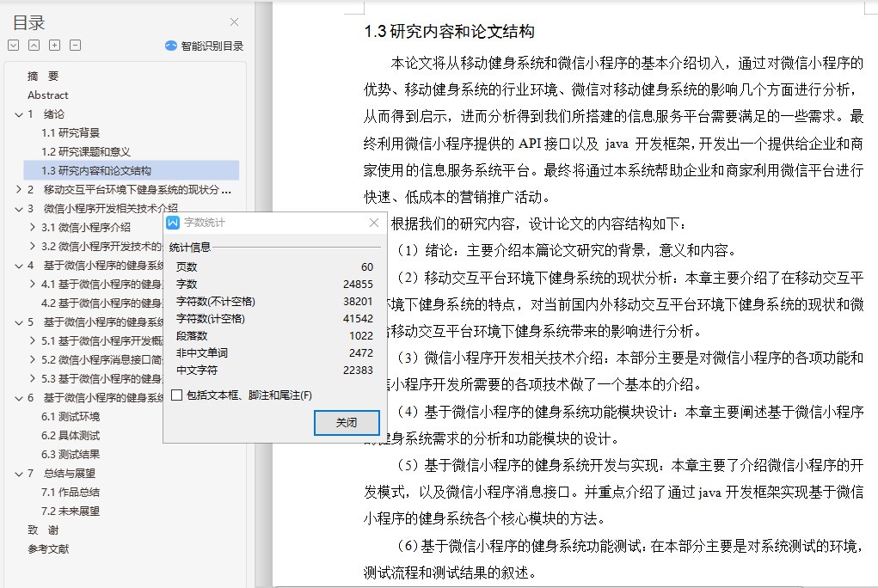Go to 参考文献 in outline
878x588 pixels.
48,549
